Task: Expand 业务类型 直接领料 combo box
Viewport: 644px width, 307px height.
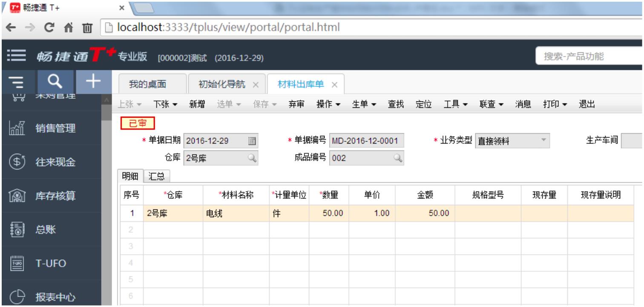Action: click(x=543, y=141)
